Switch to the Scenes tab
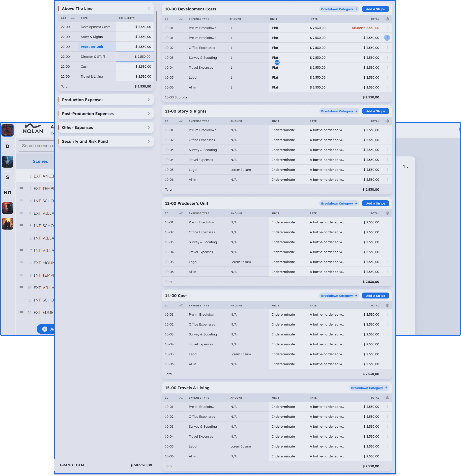461x476 pixels. [x=40, y=161]
